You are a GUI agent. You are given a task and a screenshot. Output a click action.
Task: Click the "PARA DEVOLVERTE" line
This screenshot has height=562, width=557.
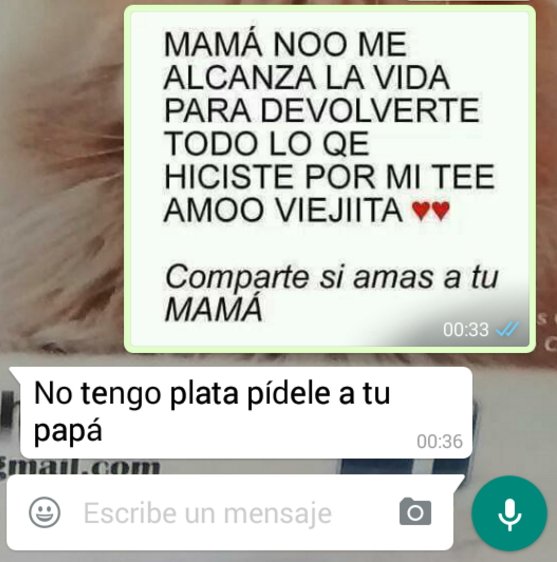[x=322, y=110]
